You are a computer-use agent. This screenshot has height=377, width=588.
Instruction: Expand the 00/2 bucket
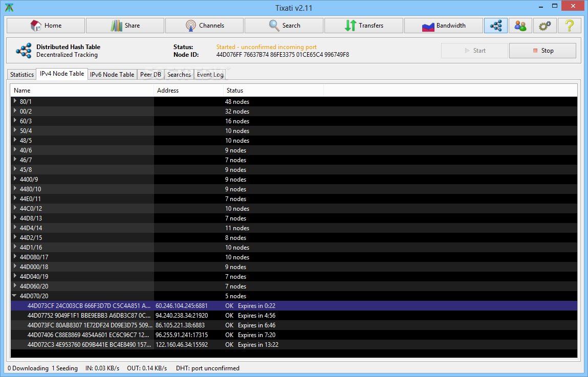point(15,111)
